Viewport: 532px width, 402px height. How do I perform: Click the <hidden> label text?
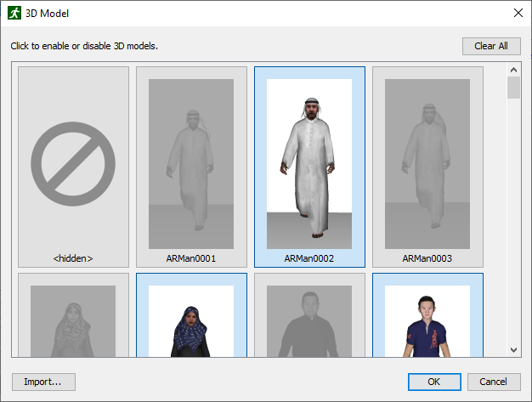click(x=73, y=258)
